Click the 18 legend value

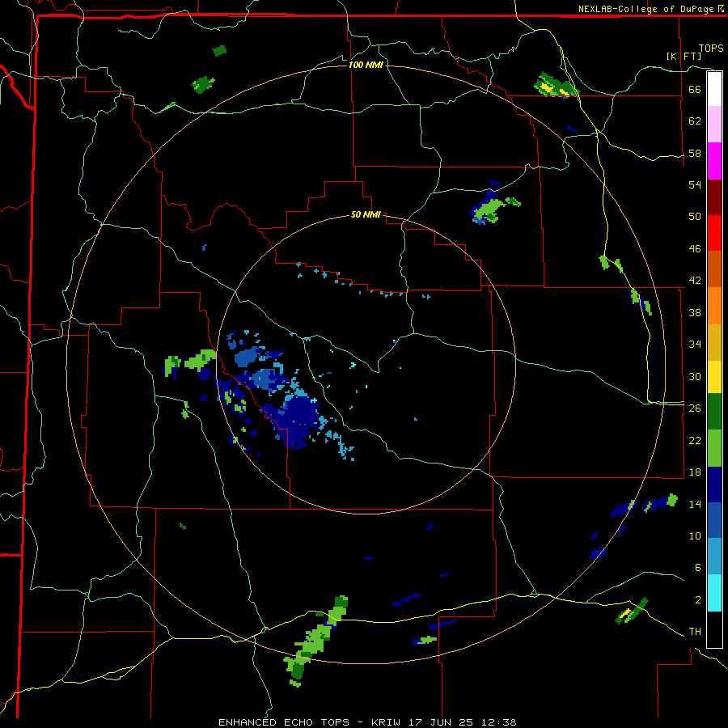tap(695, 472)
